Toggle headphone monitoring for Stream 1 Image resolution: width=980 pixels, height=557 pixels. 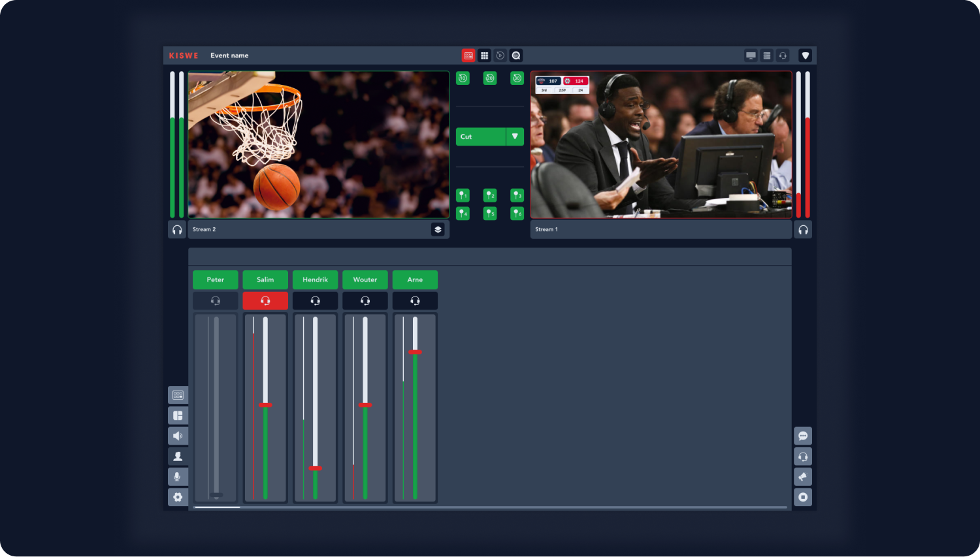(803, 230)
